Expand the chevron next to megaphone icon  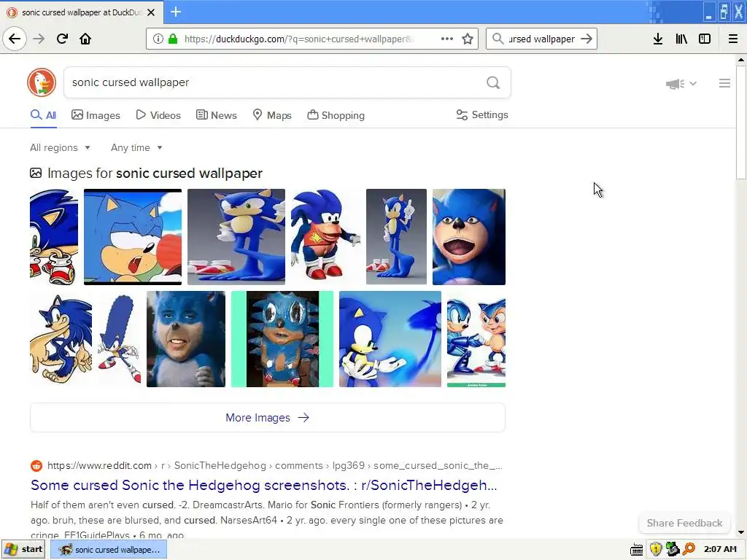pos(693,83)
